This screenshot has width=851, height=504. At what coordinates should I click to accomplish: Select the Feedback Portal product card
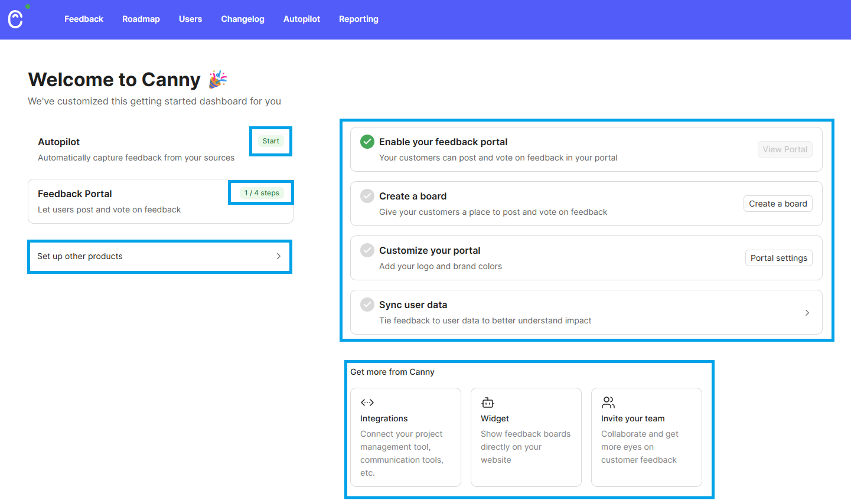(161, 201)
